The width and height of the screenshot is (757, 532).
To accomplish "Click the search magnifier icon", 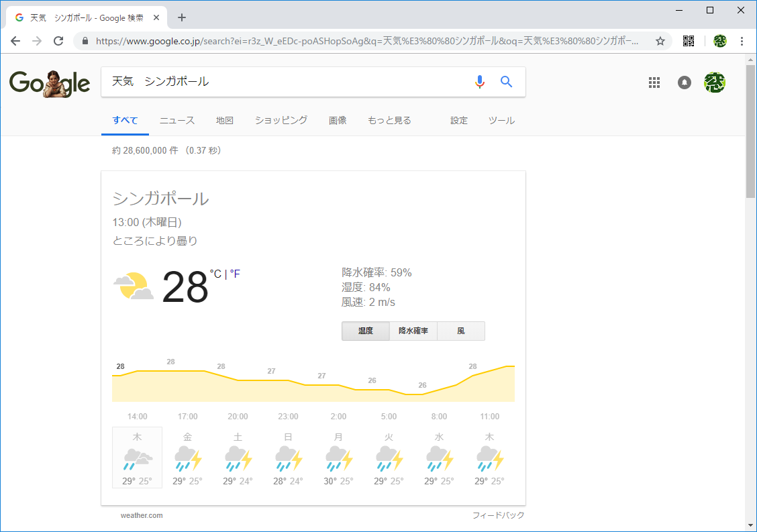I will [x=506, y=81].
